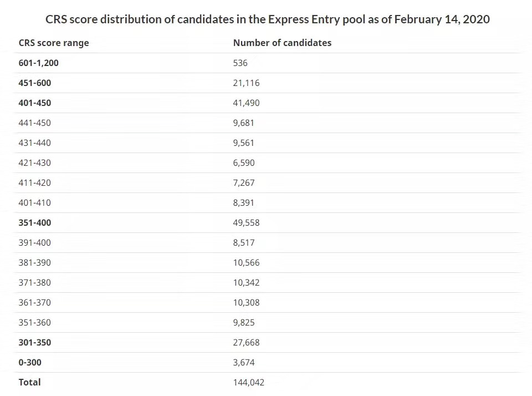This screenshot has height=396, width=532.
Task: Select the bold 401-450 range row
Action: [x=267, y=103]
